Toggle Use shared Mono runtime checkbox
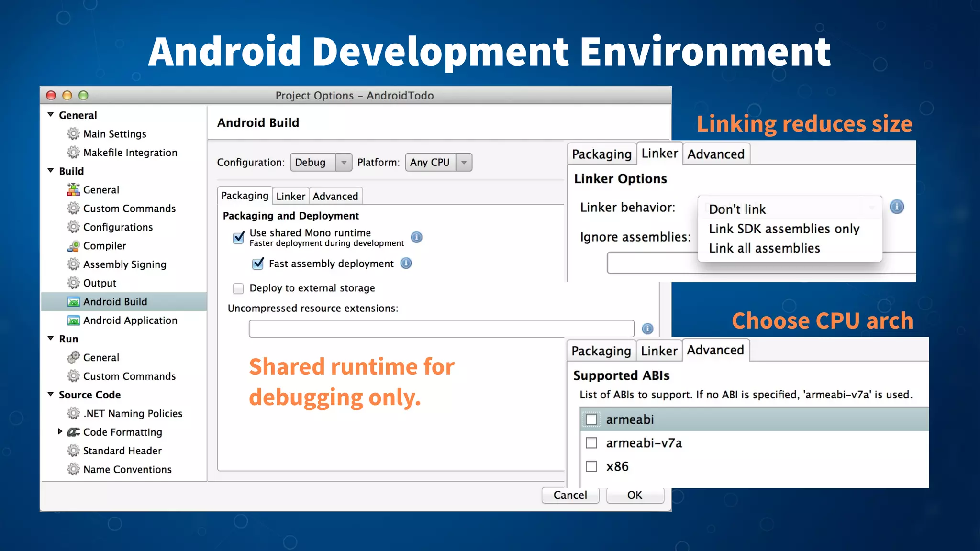Image resolution: width=980 pixels, height=551 pixels. (238, 238)
